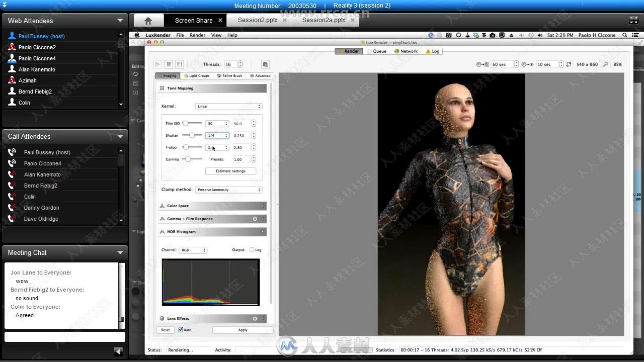Image resolution: width=644 pixels, height=362 pixels.
Task: Click the Tone Mapping section icon
Action: click(162, 88)
